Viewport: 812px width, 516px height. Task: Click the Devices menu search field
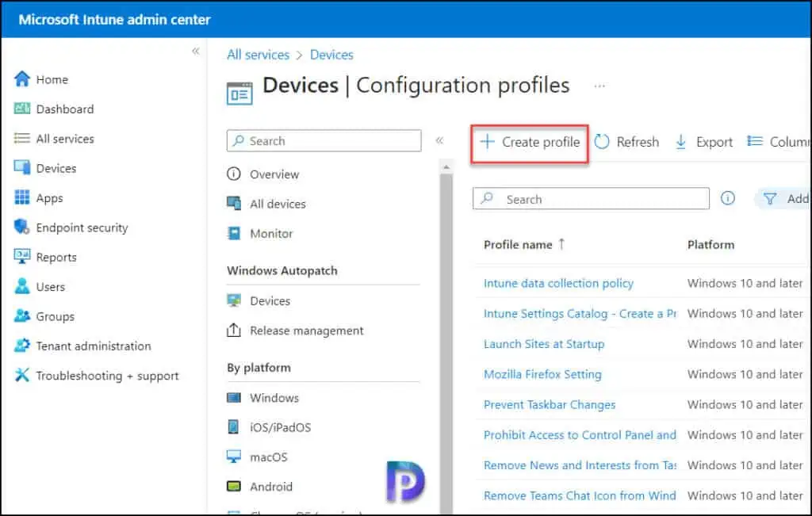tap(324, 141)
